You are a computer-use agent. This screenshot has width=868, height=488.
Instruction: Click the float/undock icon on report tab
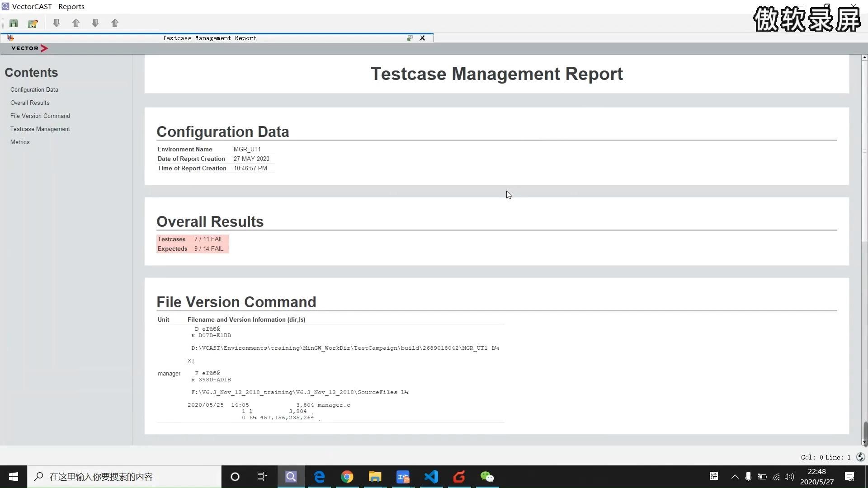coord(410,38)
